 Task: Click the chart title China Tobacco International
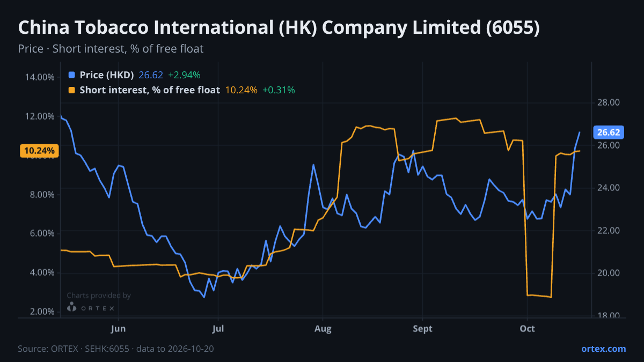(x=279, y=28)
